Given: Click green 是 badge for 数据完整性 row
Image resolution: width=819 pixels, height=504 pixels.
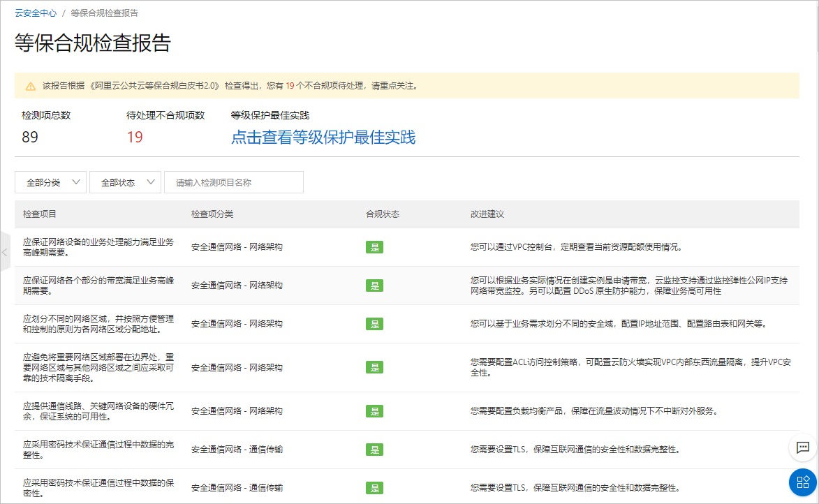Looking at the screenshot, I should click(374, 450).
